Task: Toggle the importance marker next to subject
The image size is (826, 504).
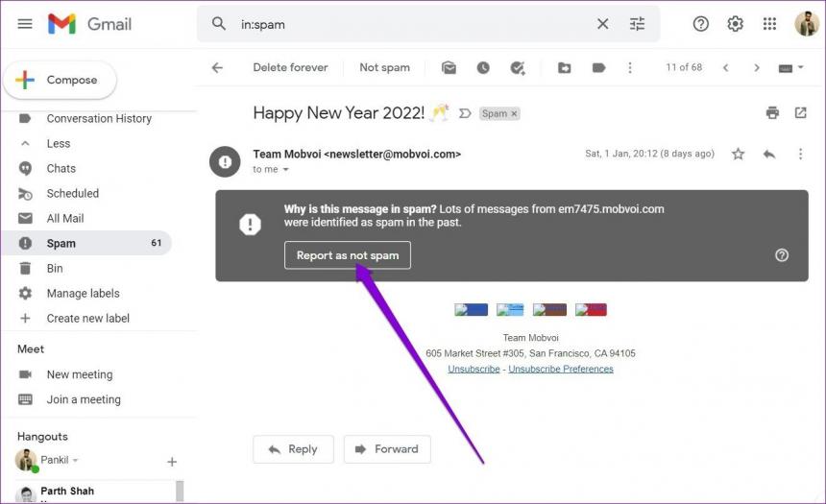Action: (465, 113)
